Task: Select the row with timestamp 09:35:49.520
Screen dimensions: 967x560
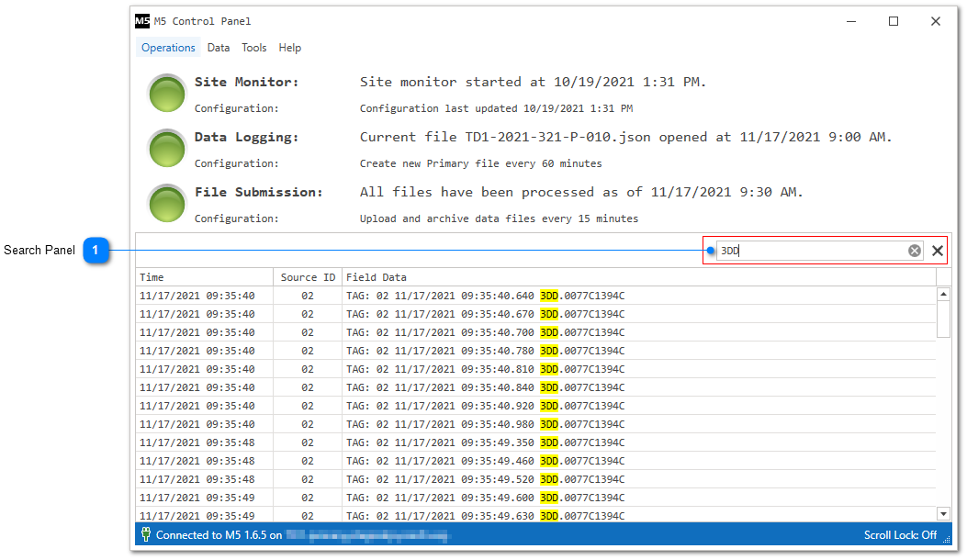Action: tap(536, 479)
